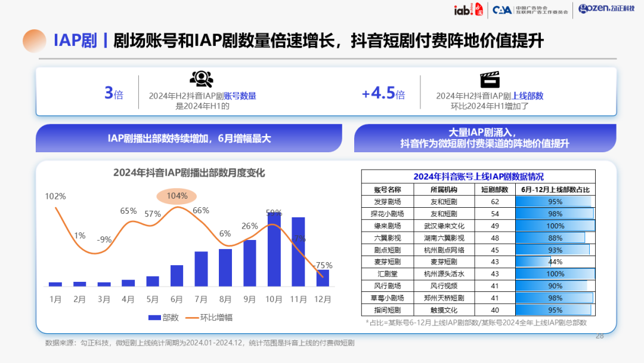Image resolution: width=644 pixels, height=363 pixels.
Task: Click '账号数量' highlighted text
Action: [x=240, y=96]
